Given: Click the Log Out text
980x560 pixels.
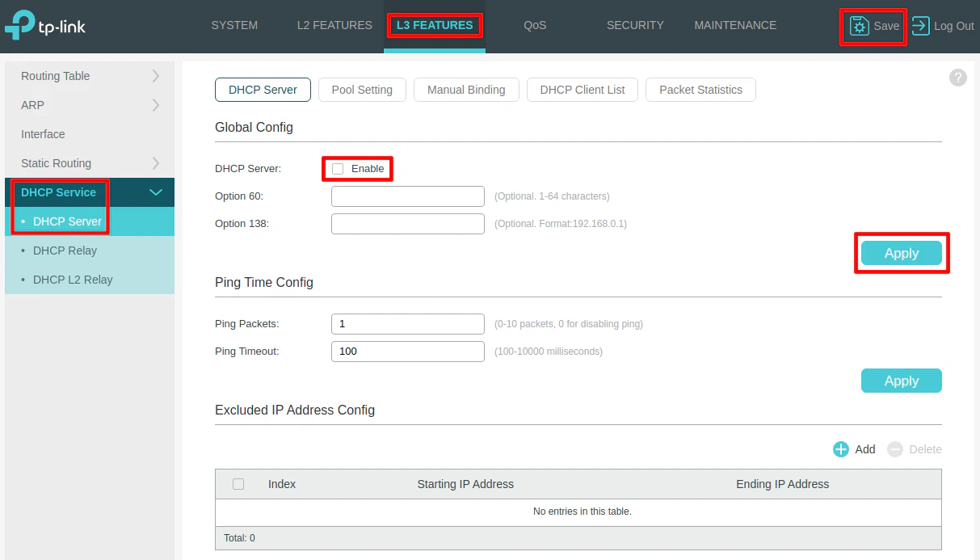Looking at the screenshot, I should (954, 26).
